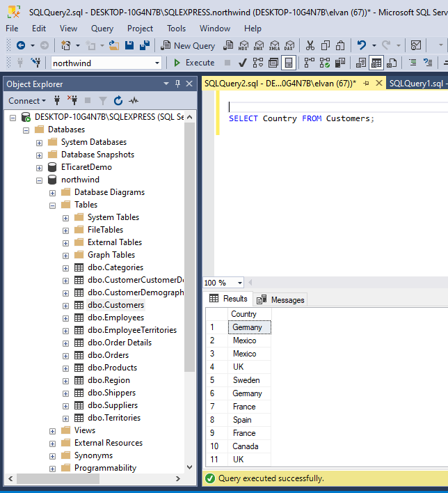This screenshot has height=493, width=448.
Task: Toggle Include Live Query Statistics
Action: click(x=325, y=63)
